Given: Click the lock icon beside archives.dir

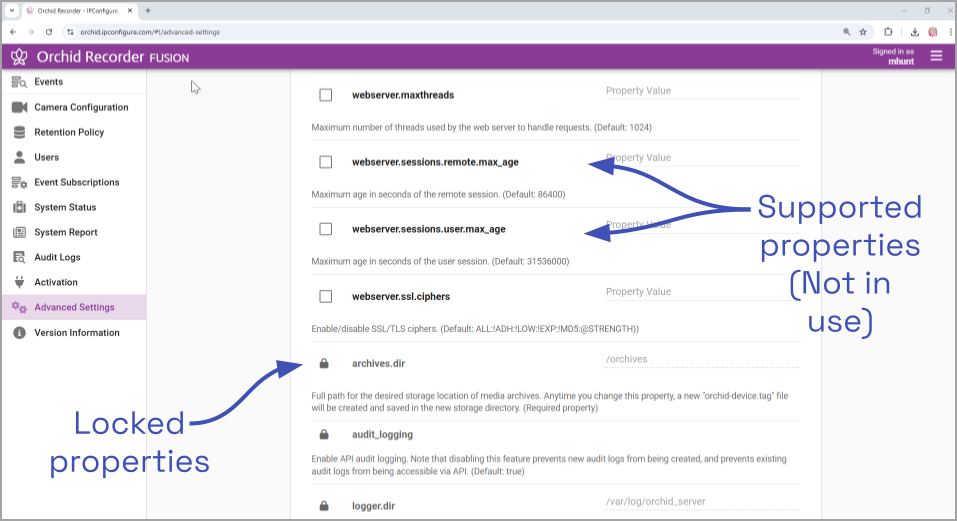Looking at the screenshot, I should coord(324,364).
